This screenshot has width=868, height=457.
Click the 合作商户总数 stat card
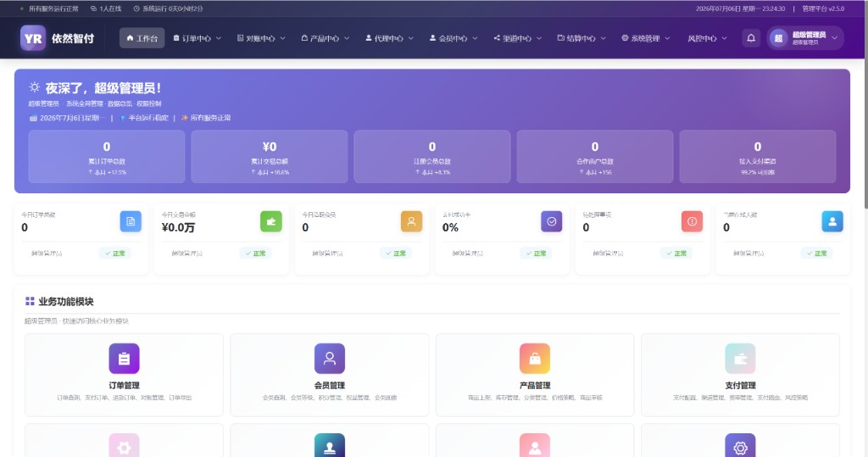(x=595, y=157)
